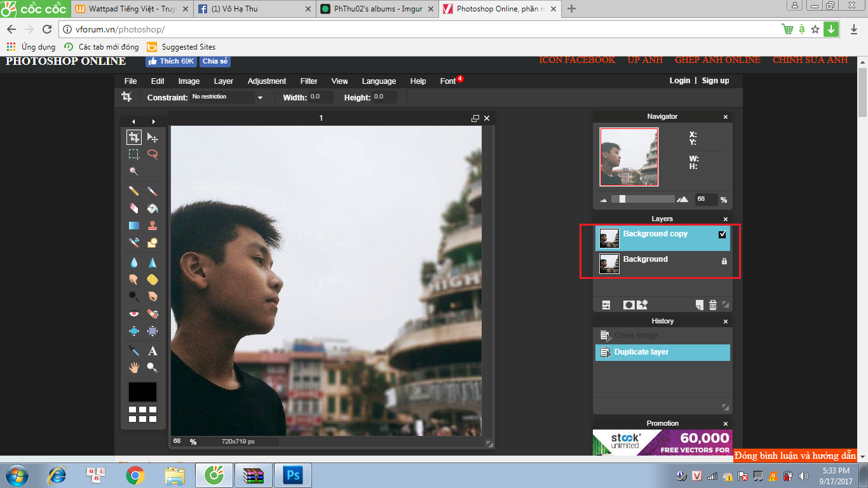Switch to the Imgur albums tab
868x488 pixels.
(374, 9)
